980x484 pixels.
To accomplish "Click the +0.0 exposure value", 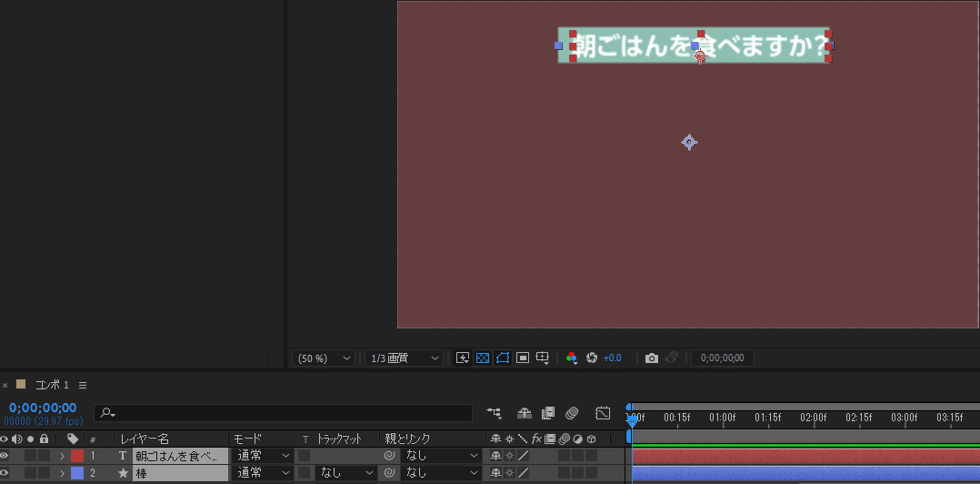I will coord(612,358).
